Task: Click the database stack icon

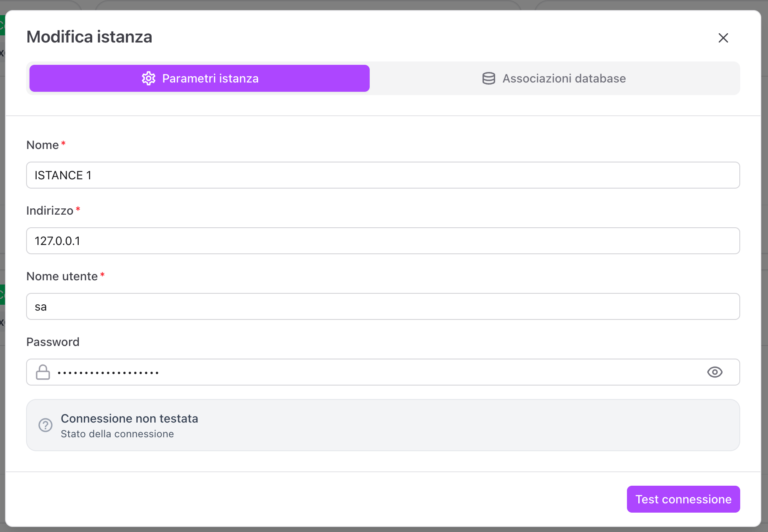Action: click(488, 78)
